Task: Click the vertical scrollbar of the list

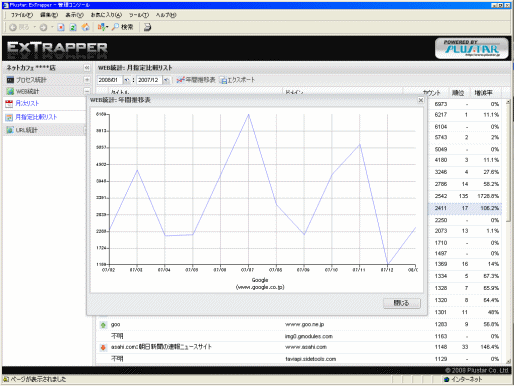Action: point(508,232)
